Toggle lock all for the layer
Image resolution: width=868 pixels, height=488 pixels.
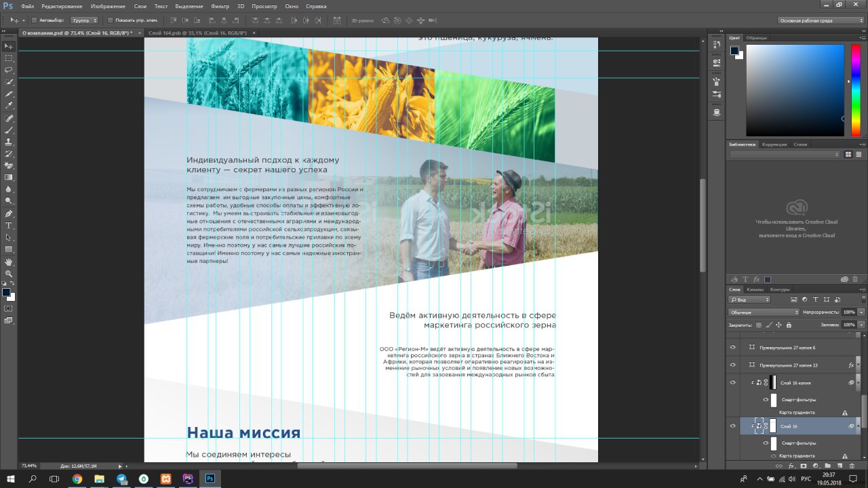pos(789,325)
